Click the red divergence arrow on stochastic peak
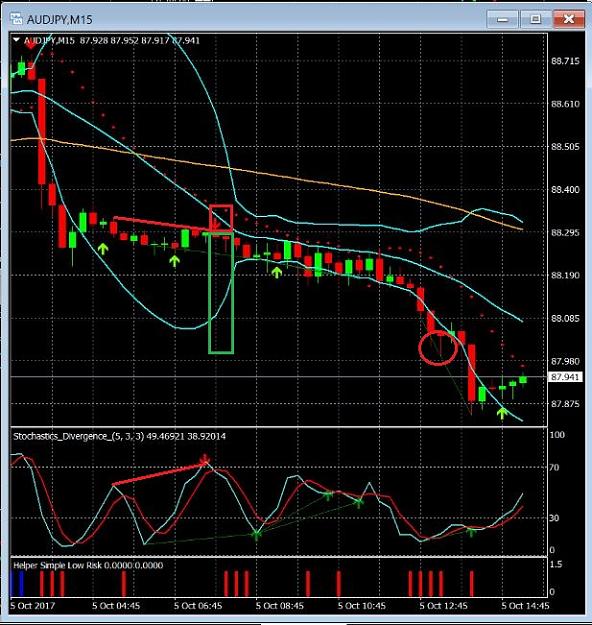592x625 pixels. pyautogui.click(x=205, y=459)
